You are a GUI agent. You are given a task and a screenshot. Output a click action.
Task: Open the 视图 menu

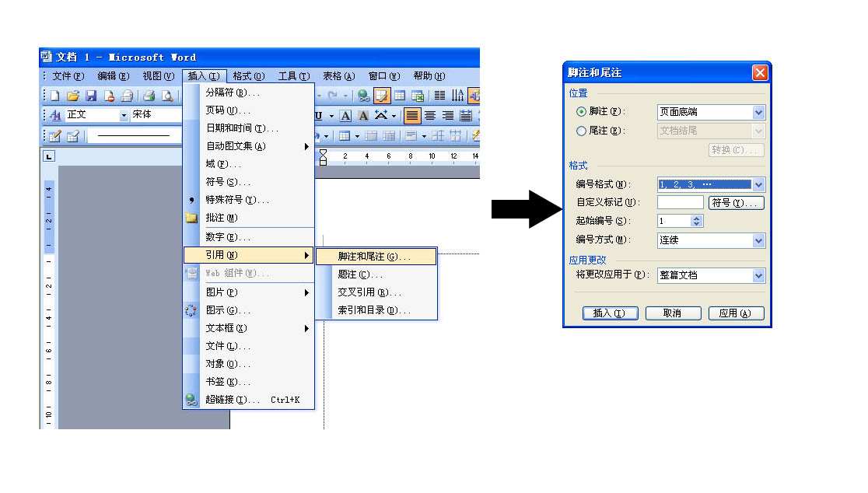(159, 75)
